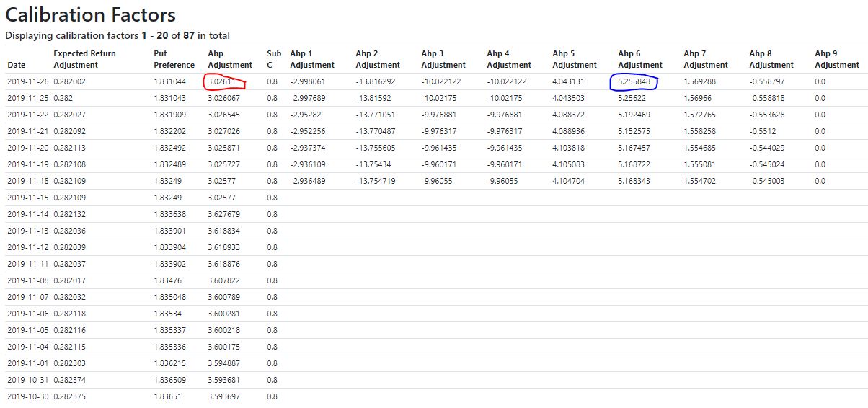This screenshot has height=408, width=868.
Task: Click the Ahp 8 value -0.558797
Action: click(766, 82)
